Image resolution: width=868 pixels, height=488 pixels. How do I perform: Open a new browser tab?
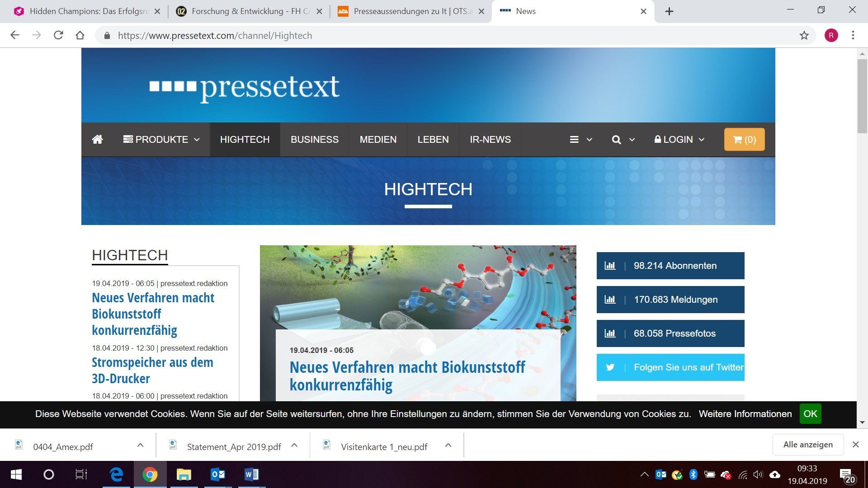(669, 11)
